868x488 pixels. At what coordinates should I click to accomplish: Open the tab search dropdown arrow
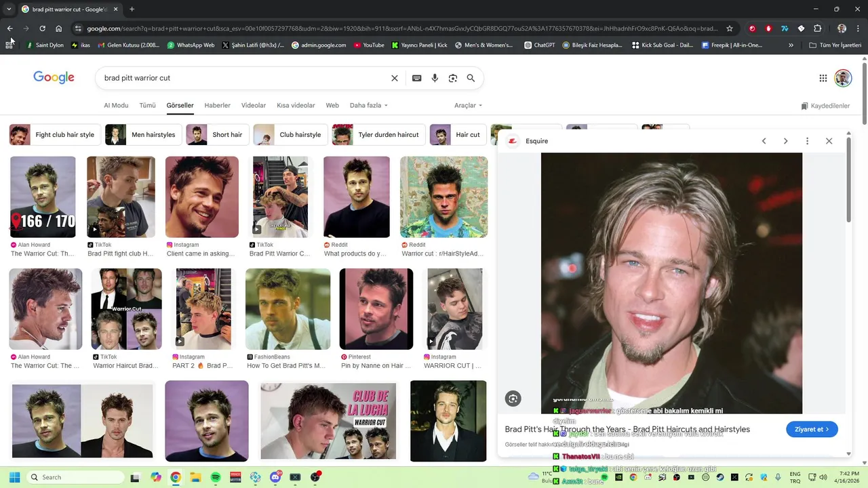click(9, 9)
